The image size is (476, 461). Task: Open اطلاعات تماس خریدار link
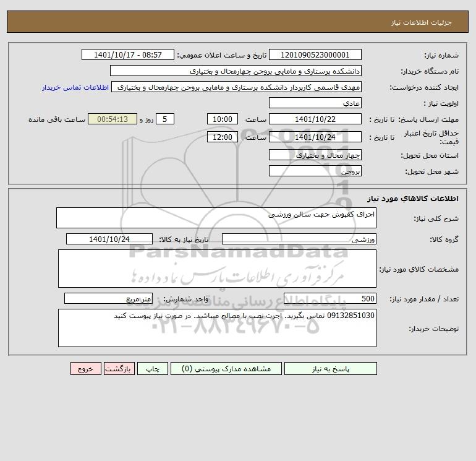click(75, 87)
